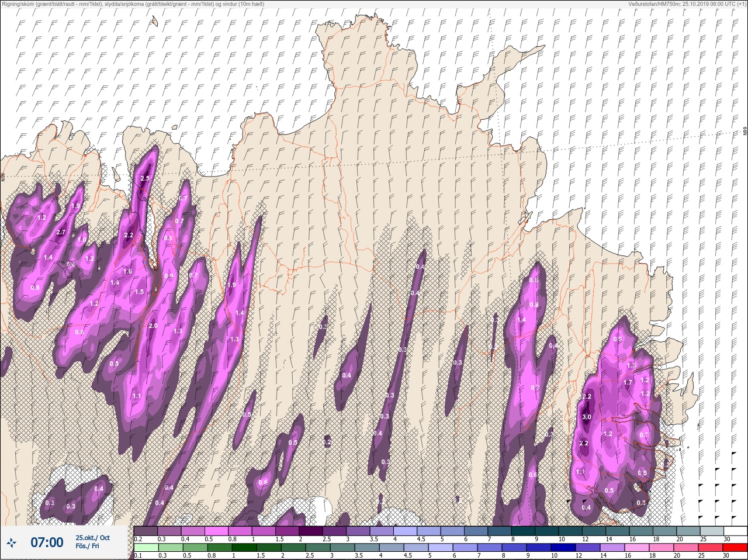Click the 2.0 precipitation value on the map
748x560 pixels.
coord(153,326)
